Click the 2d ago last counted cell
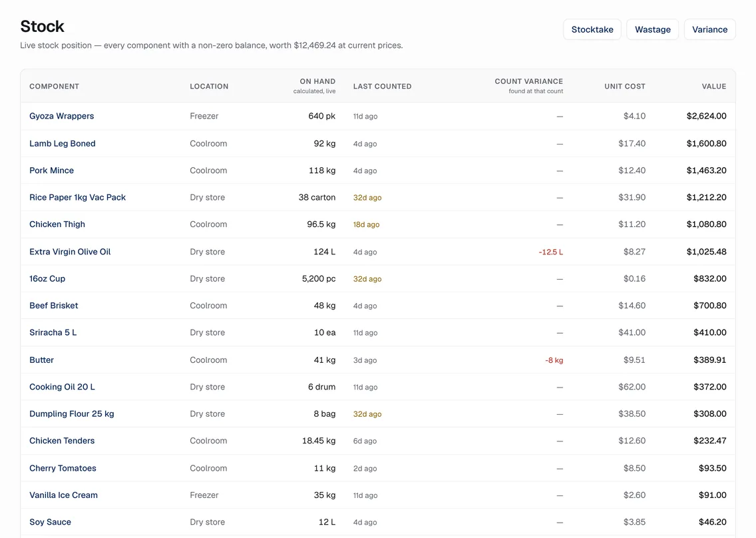Screen dimensions: 756x538 (x=365, y=469)
